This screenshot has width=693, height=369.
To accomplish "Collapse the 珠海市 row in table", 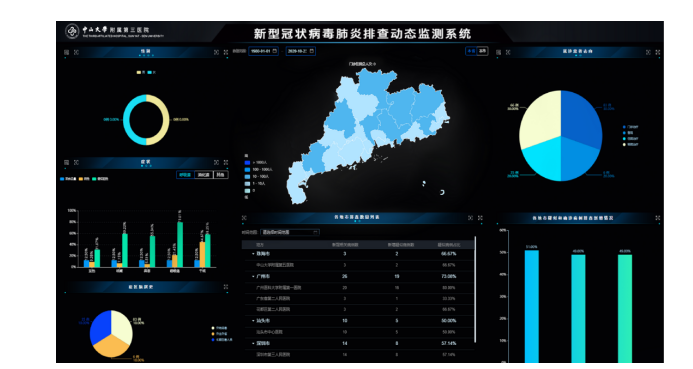I will click(x=253, y=254).
